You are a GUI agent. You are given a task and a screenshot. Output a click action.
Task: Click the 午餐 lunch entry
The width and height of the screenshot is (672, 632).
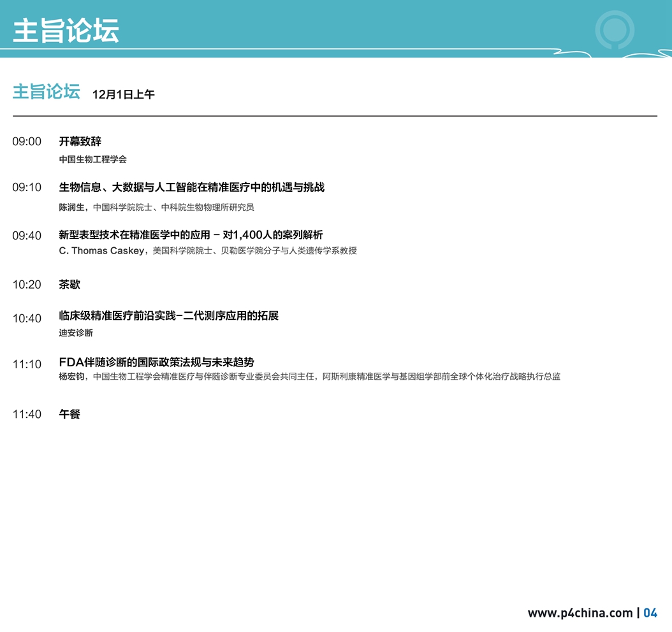pyautogui.click(x=69, y=413)
